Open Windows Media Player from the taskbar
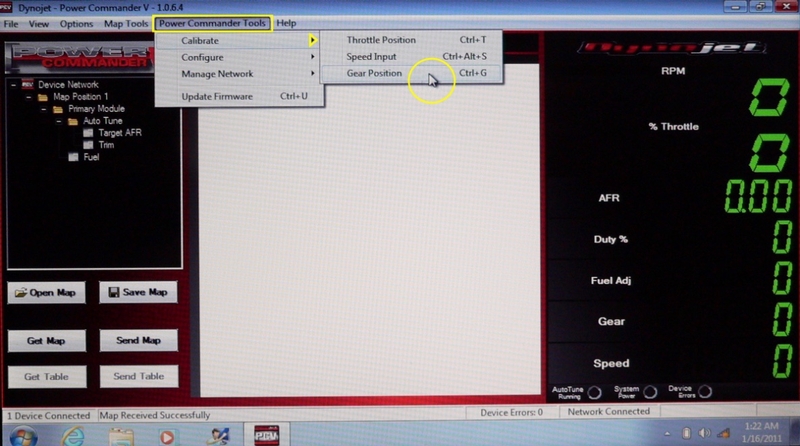The image size is (800, 446). pos(167,435)
